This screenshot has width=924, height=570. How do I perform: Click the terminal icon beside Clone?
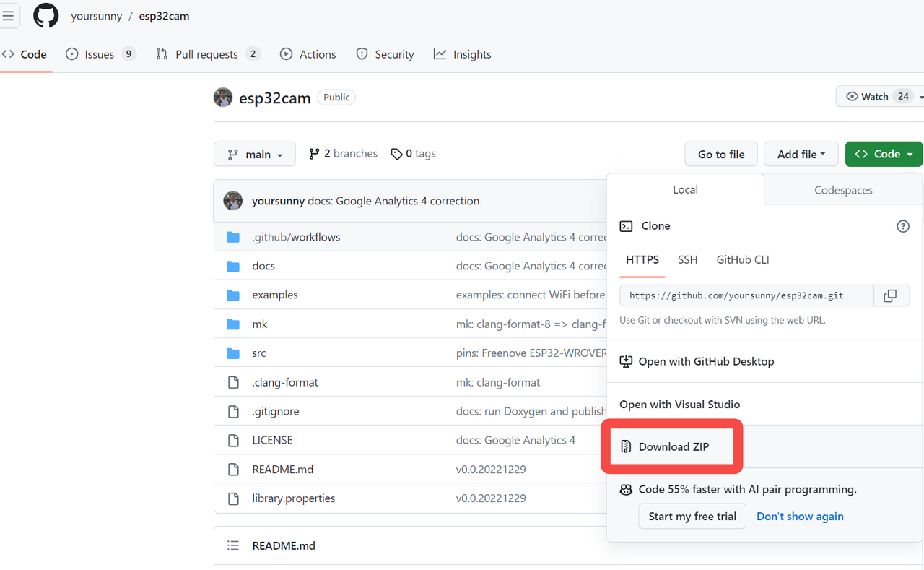coord(626,226)
